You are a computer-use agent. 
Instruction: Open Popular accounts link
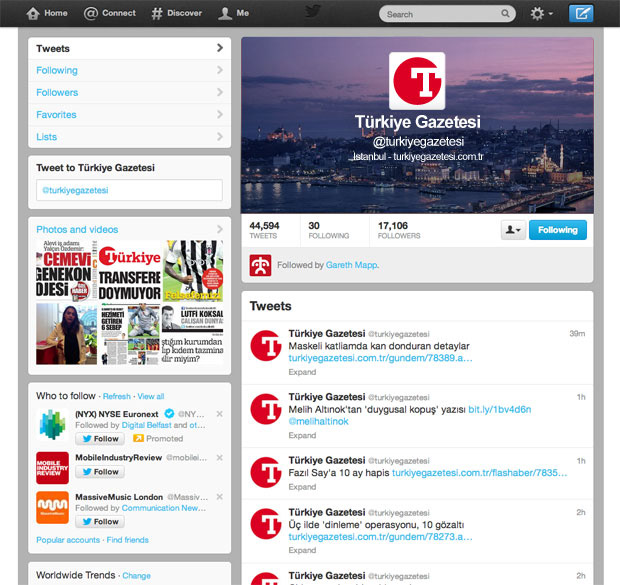[68, 540]
